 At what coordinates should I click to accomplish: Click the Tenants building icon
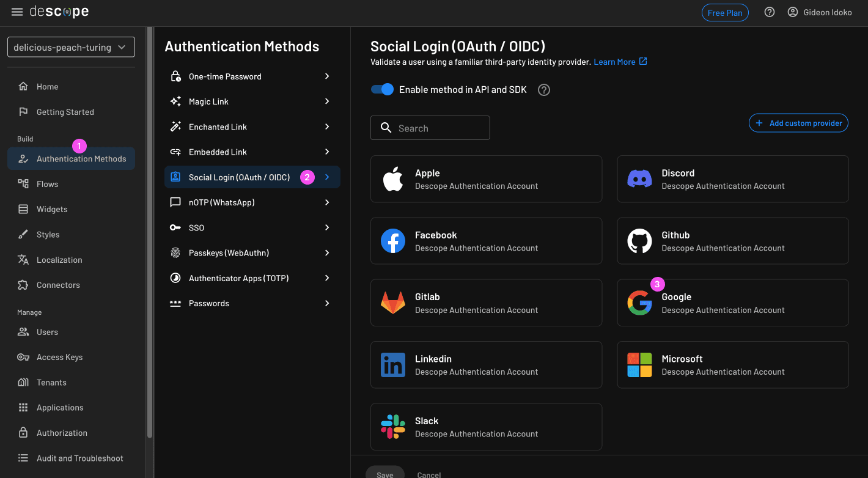23,383
